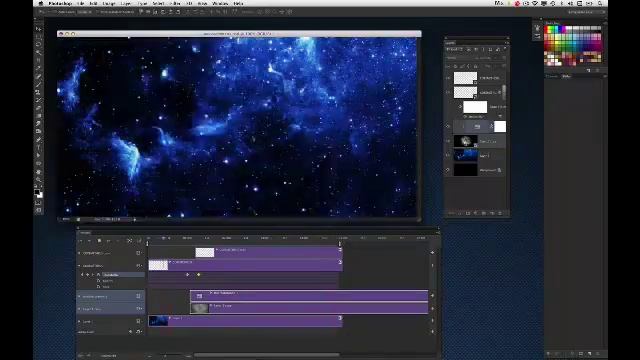Hide the Background layer
The height and width of the screenshot is (360, 640).
(x=448, y=170)
